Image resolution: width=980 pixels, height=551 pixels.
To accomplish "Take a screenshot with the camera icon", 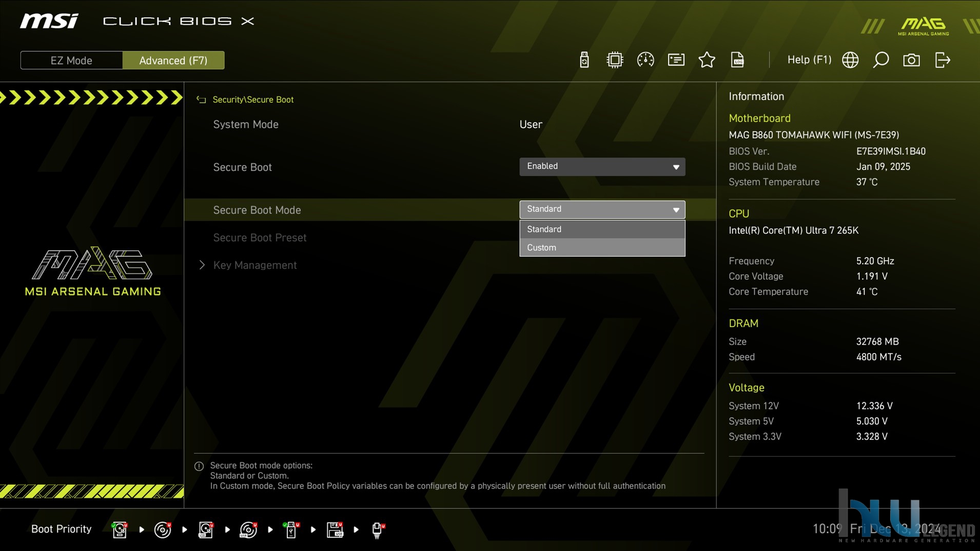I will pyautogui.click(x=912, y=60).
